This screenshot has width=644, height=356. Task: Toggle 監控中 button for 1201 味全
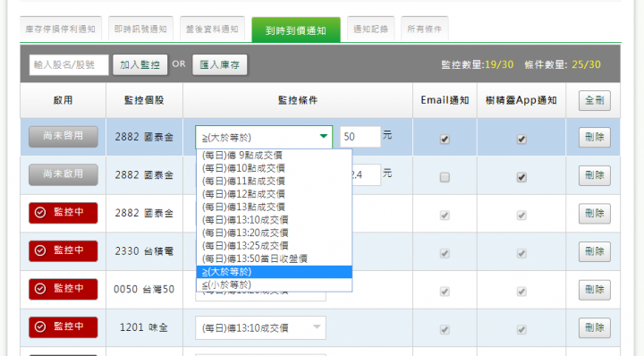pyautogui.click(x=64, y=327)
